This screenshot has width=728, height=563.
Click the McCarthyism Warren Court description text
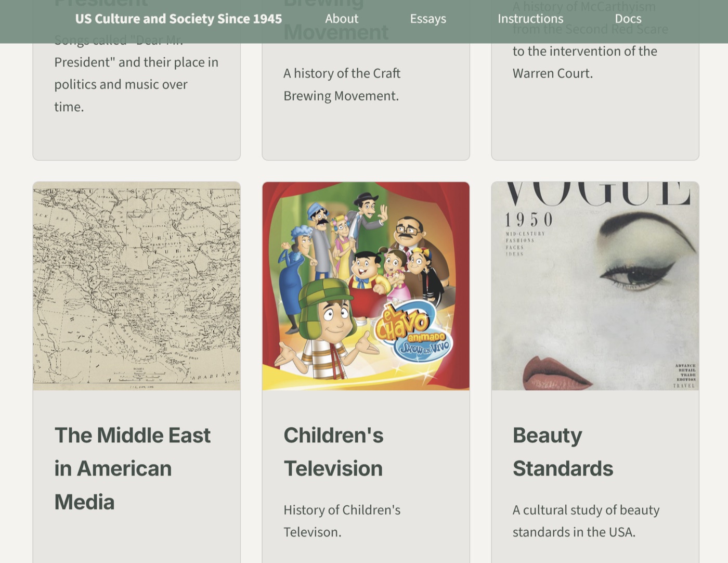(590, 40)
